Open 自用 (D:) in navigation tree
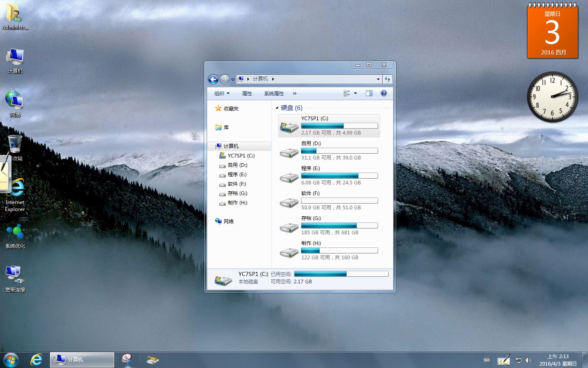Viewport: 588px width, 368px height. coord(233,165)
